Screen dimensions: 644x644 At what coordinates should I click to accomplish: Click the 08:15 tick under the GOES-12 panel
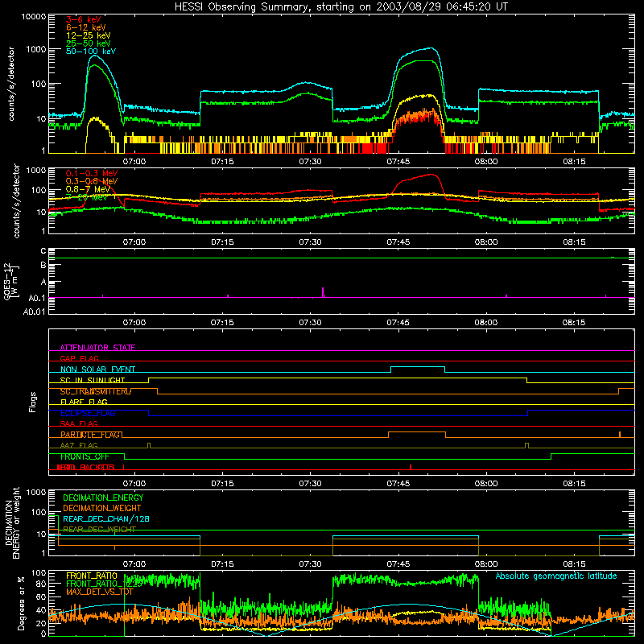pyautogui.click(x=574, y=323)
